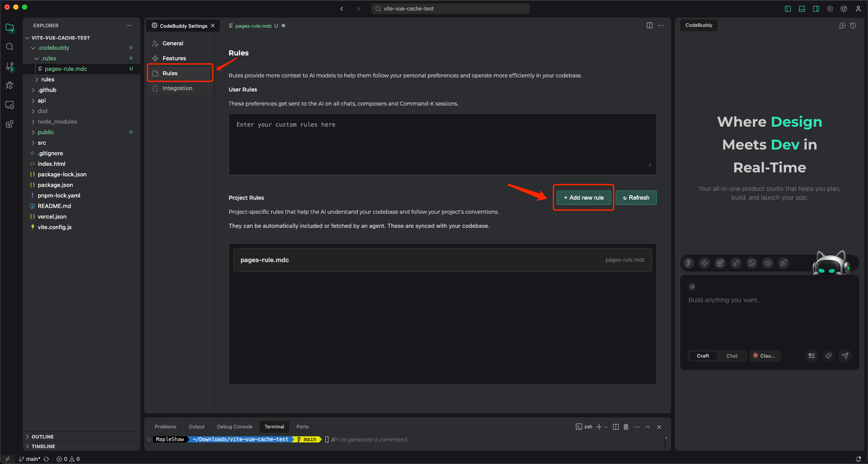Click the kill terminal trash icon
This screenshot has width=868, height=464.
[626, 427]
